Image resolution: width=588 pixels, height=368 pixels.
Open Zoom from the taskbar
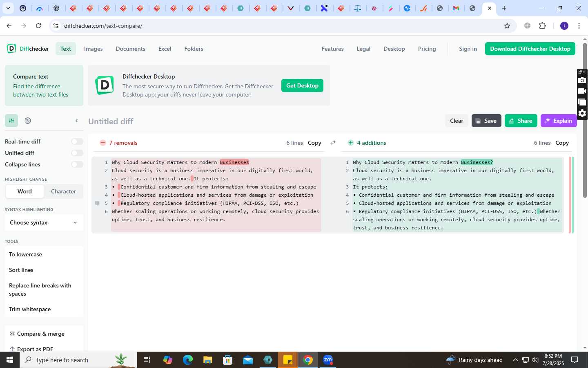point(328,360)
